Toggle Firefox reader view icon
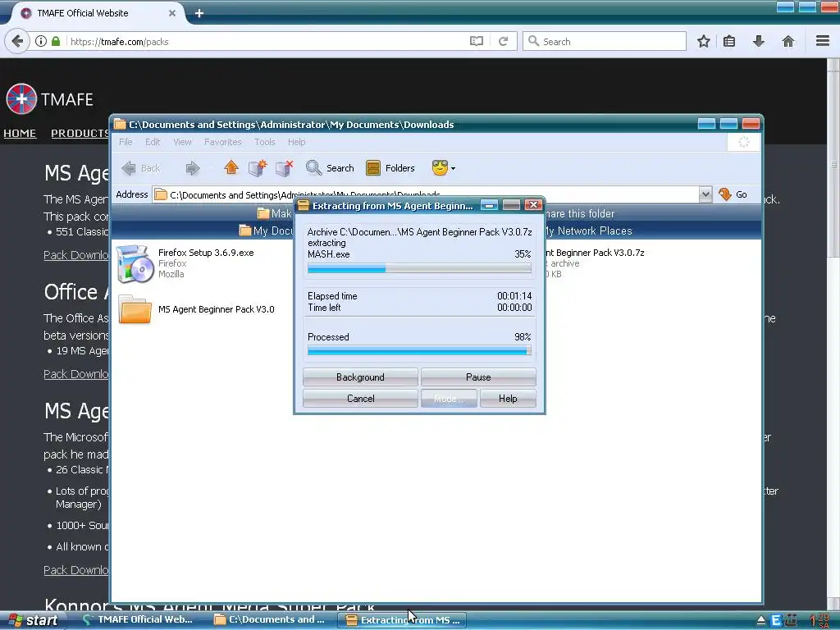This screenshot has height=630, width=840. pyautogui.click(x=477, y=41)
